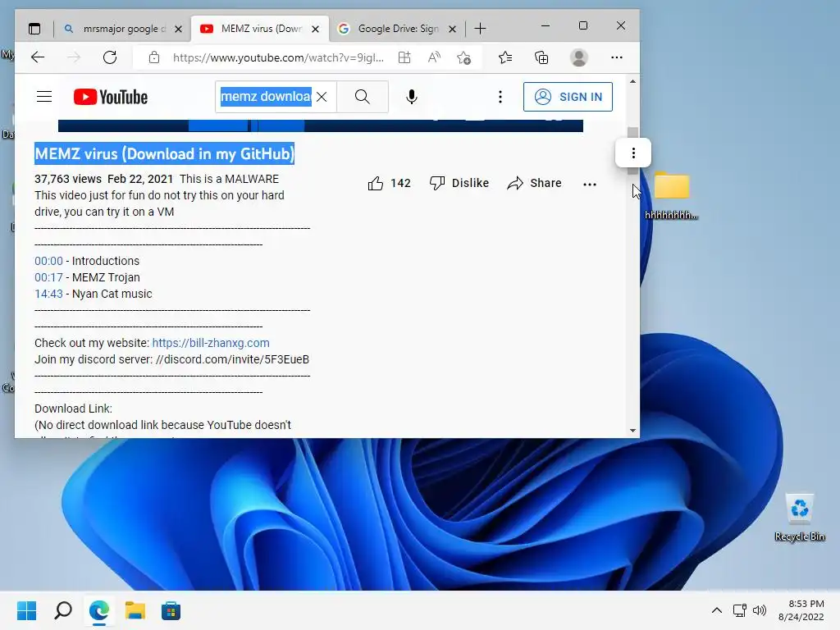View site information lock icon
Screen dimensions: 840x630
coord(154,57)
